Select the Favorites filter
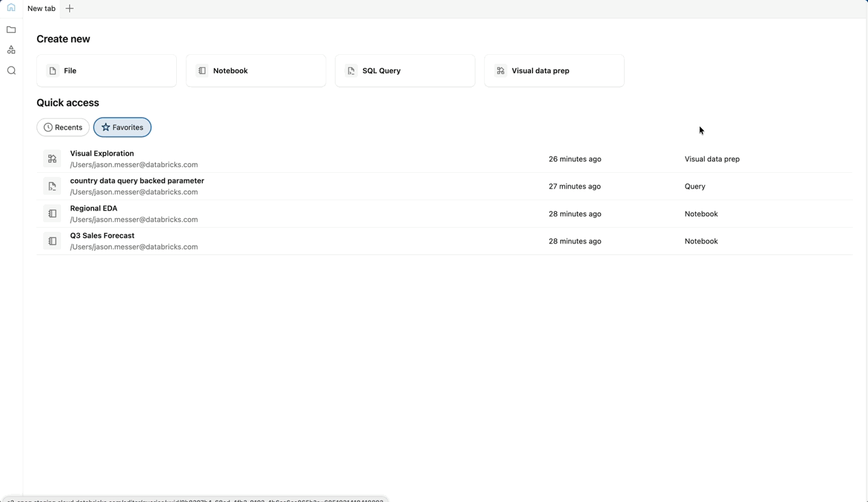Viewport: 868px width, 502px height. point(122,128)
